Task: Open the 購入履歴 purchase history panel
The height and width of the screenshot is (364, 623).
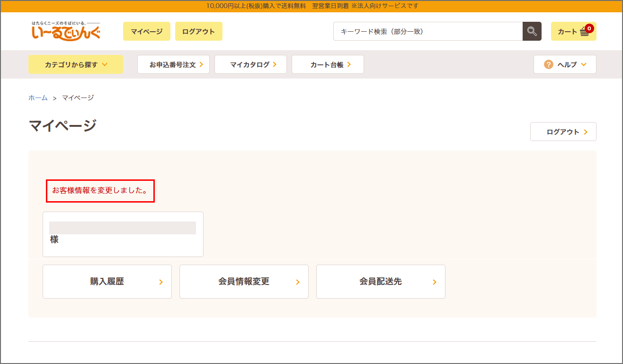Action: (x=107, y=282)
